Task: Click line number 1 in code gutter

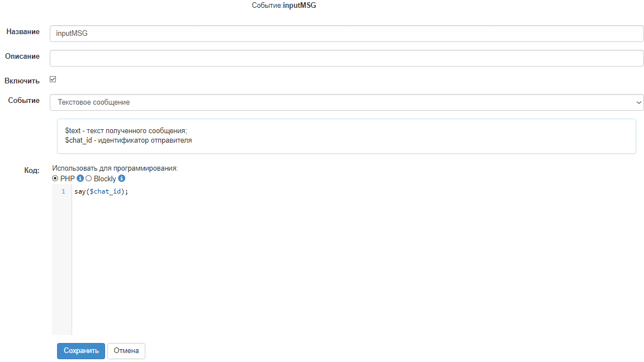Action: pos(63,191)
